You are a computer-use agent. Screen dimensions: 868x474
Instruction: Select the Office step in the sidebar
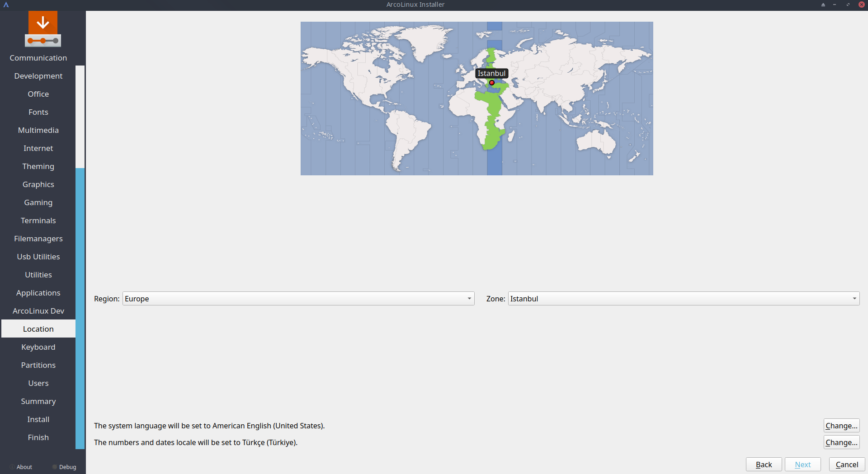(38, 94)
